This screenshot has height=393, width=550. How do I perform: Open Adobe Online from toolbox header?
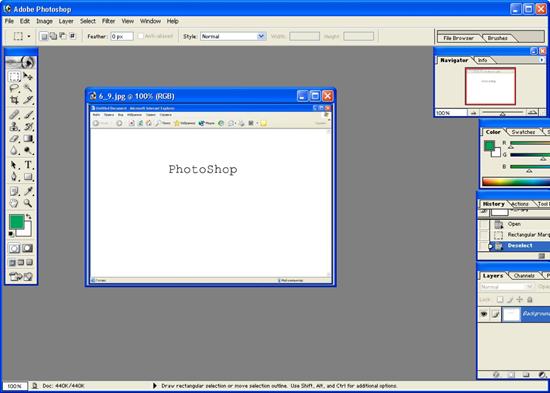(x=21, y=62)
